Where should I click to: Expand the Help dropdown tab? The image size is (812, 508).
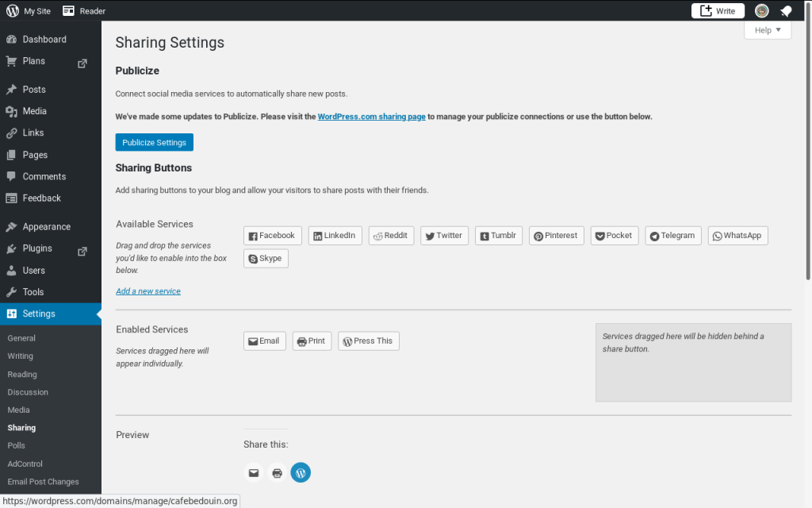point(768,30)
